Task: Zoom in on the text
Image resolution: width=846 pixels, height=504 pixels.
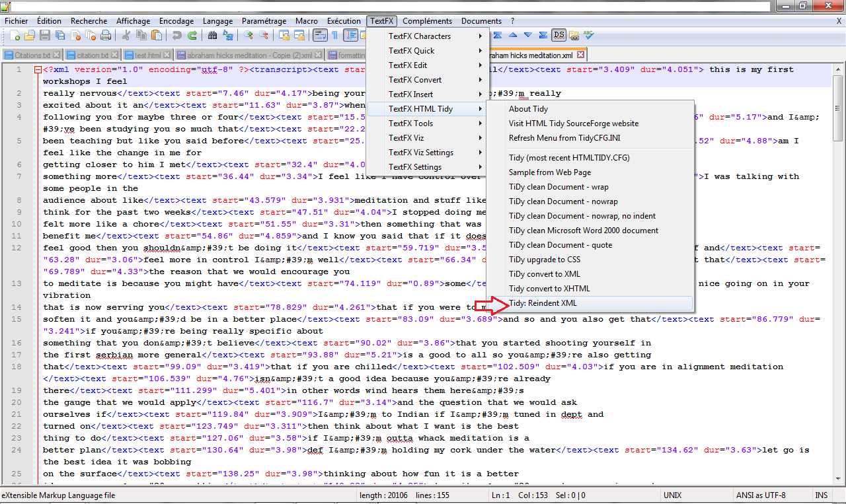Action: [249, 35]
